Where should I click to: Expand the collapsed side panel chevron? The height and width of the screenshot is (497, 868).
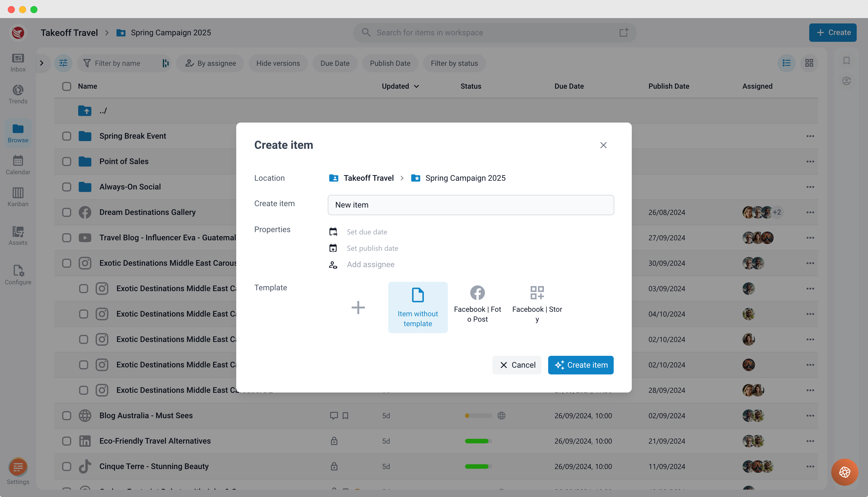tap(42, 63)
